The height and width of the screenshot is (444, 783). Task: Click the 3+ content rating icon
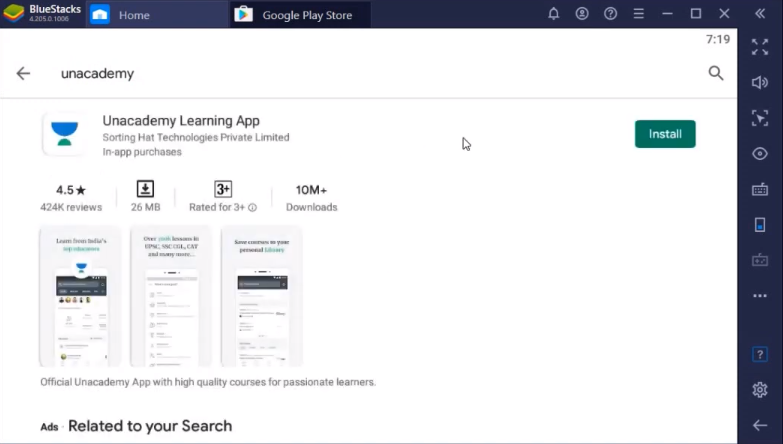(223, 189)
